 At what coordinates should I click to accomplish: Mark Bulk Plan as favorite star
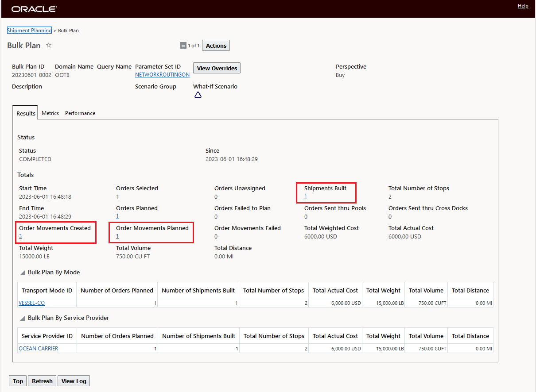[49, 46]
